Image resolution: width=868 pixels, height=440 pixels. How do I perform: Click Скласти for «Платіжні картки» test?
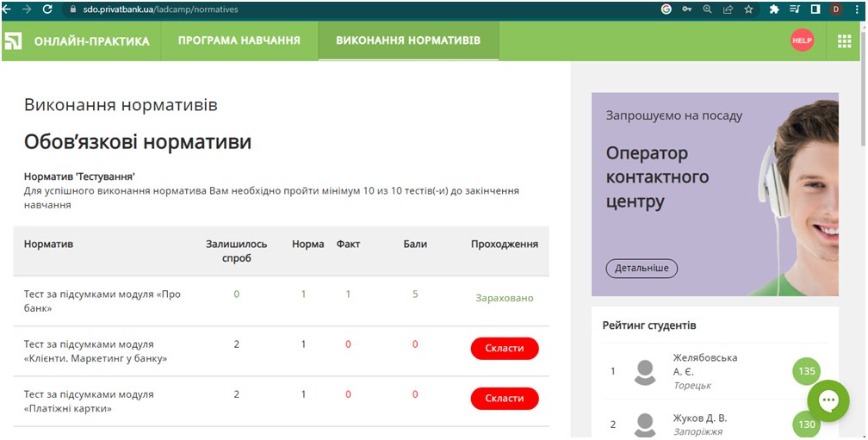click(505, 399)
